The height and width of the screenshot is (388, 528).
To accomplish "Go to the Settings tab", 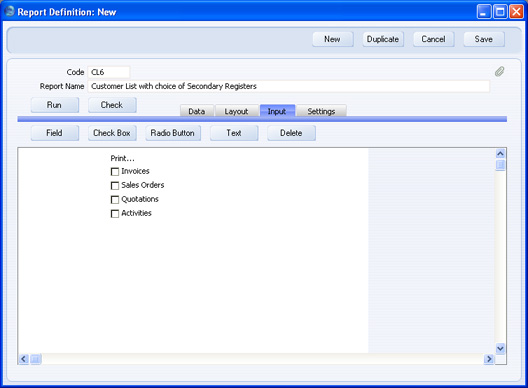I will (321, 111).
